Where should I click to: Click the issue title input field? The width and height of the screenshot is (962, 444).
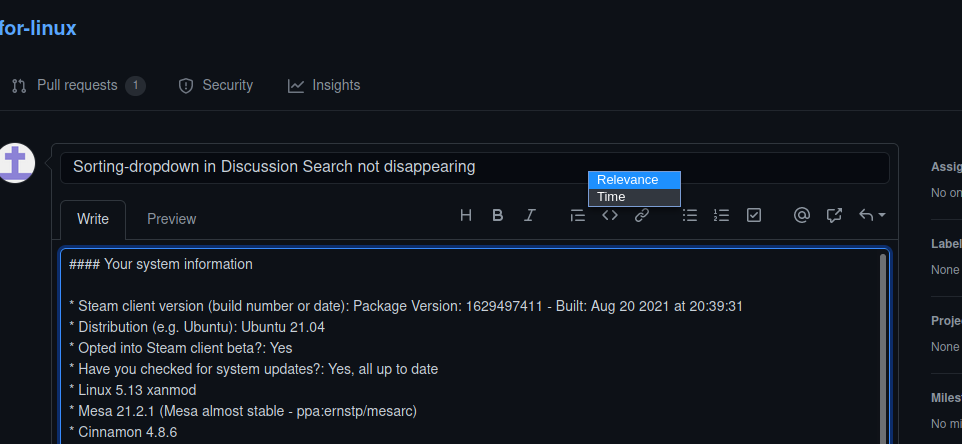pyautogui.click(x=474, y=167)
